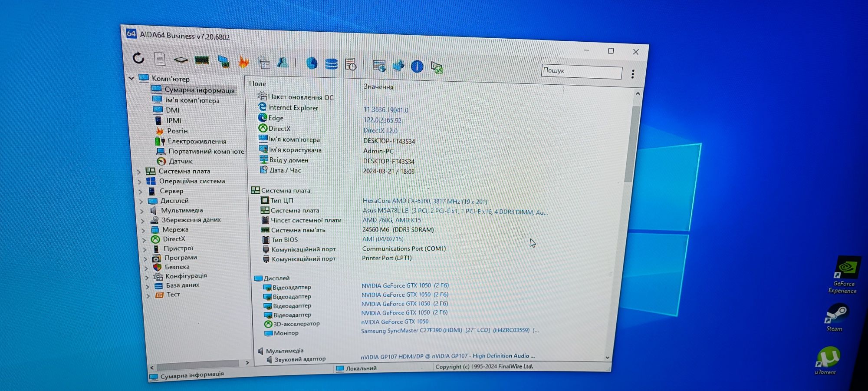The image size is (868, 391).
Task: Click the details pane scrollbar up arrow
Action: pyautogui.click(x=638, y=94)
